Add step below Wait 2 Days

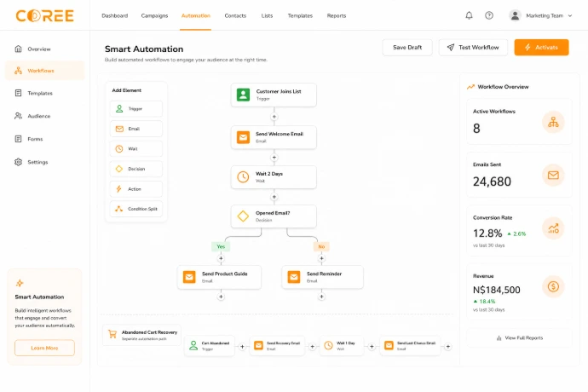pyautogui.click(x=274, y=197)
